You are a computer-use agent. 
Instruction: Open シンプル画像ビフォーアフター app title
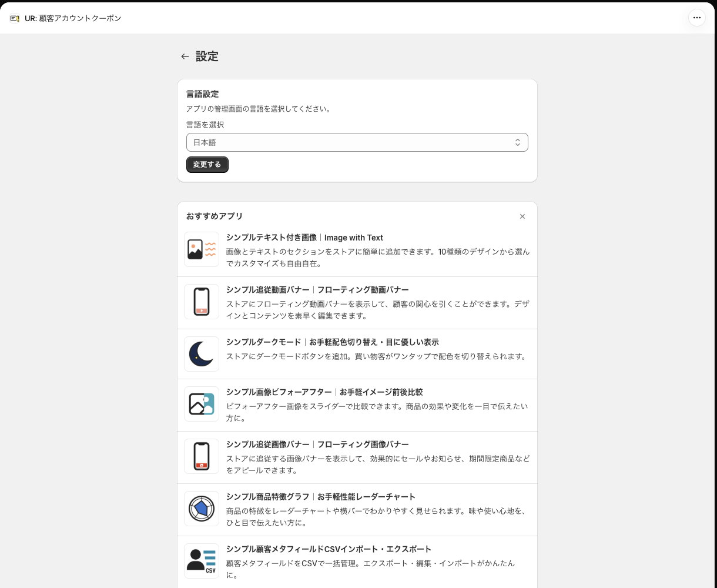point(324,392)
